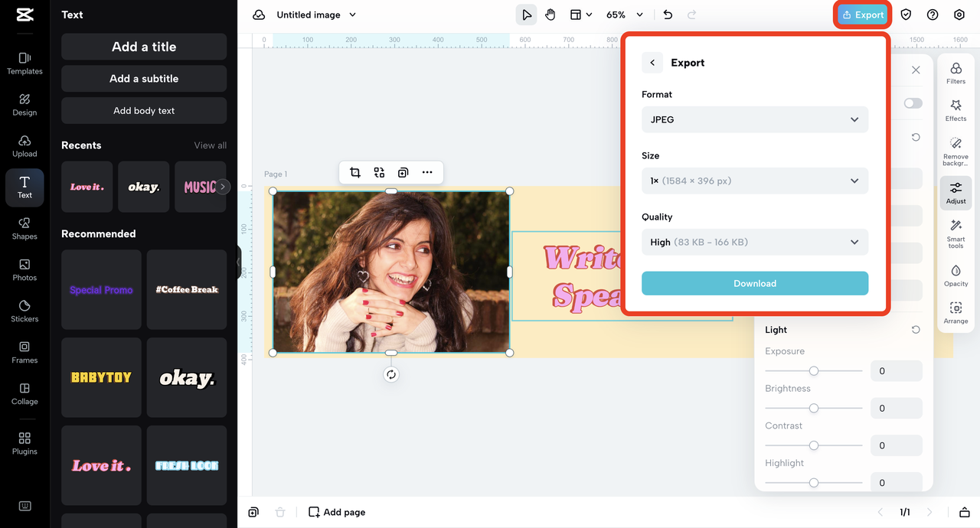The height and width of the screenshot is (528, 980).
Task: Choose the BABYTOY text preset
Action: coord(101,377)
